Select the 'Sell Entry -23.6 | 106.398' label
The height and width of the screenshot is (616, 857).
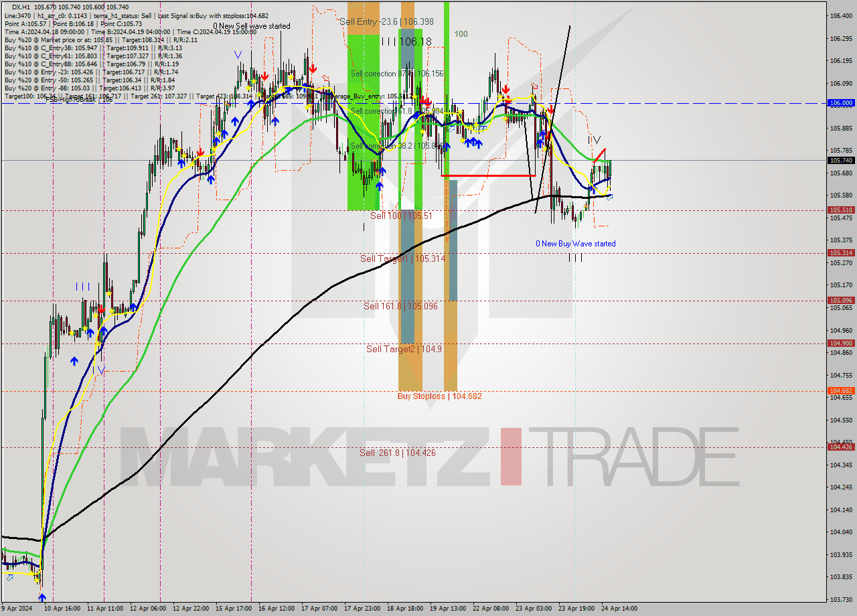[386, 21]
